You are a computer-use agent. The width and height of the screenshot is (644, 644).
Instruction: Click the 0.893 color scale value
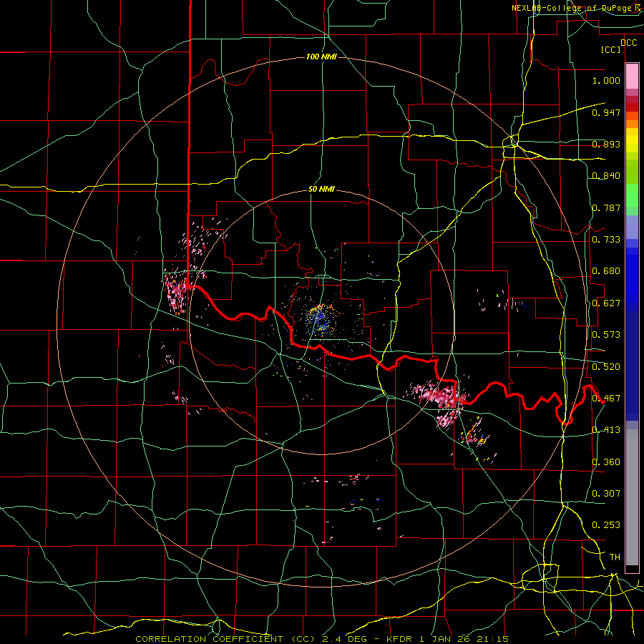[606, 144]
